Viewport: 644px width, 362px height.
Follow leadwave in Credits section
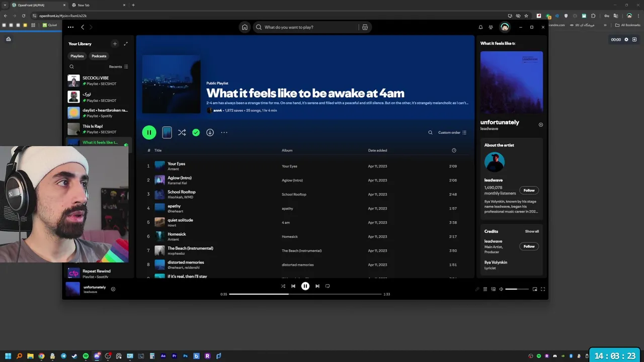(x=529, y=246)
